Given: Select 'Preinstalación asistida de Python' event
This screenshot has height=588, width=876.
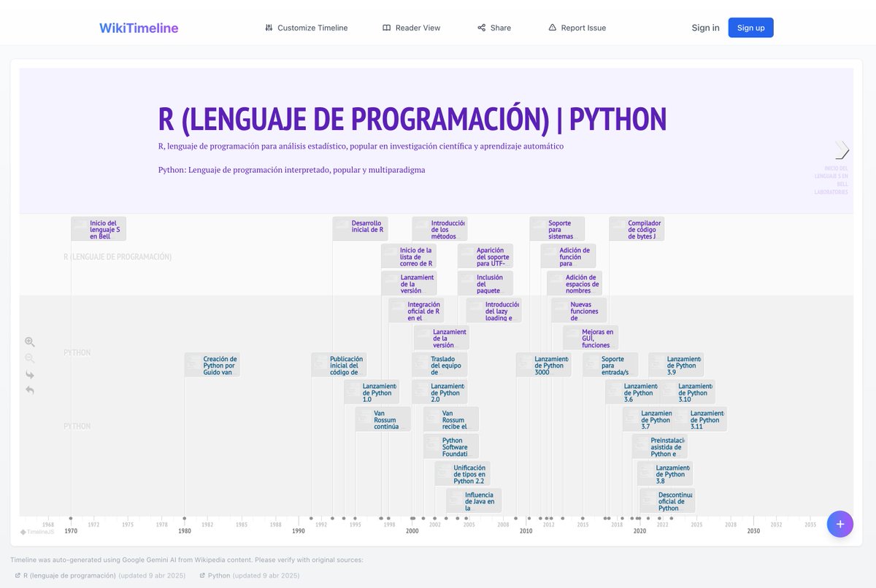Looking at the screenshot, I should (x=659, y=446).
